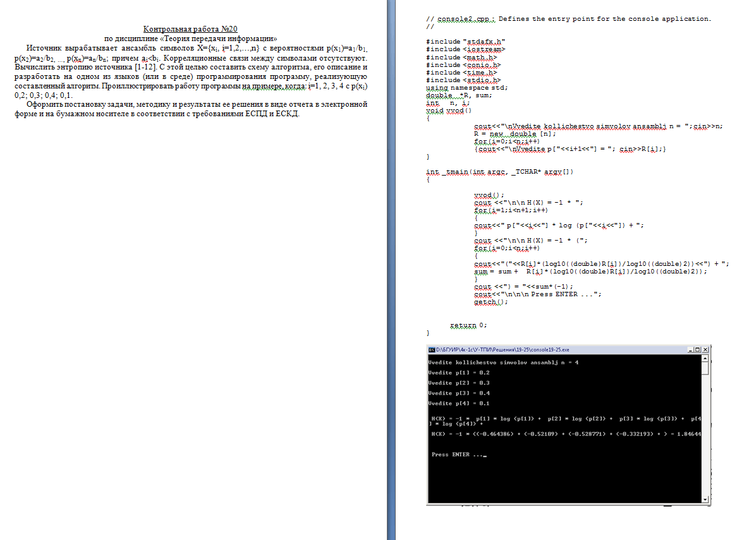756x540 pixels.
Task: Click the line starting 'Источник вырабатывает ансамбль'
Action: click(197, 48)
